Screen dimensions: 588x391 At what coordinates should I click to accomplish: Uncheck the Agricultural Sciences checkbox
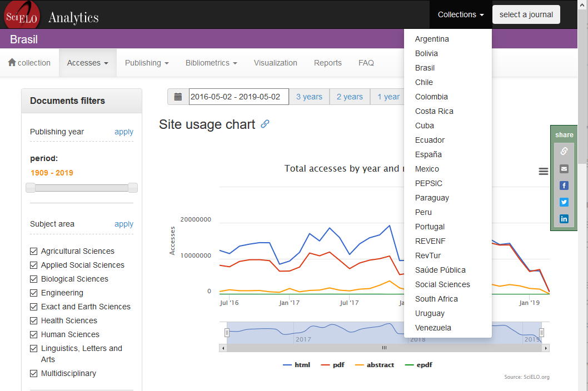pyautogui.click(x=34, y=251)
